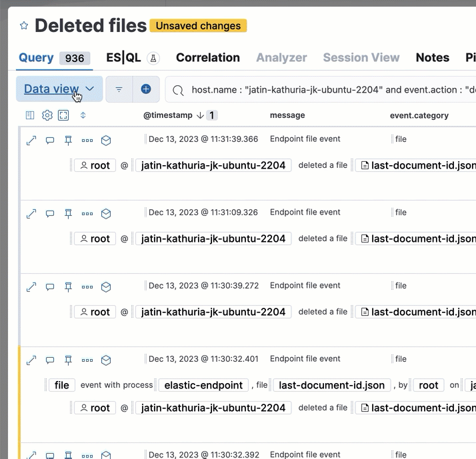Click the Unsaved changes badge

[198, 26]
